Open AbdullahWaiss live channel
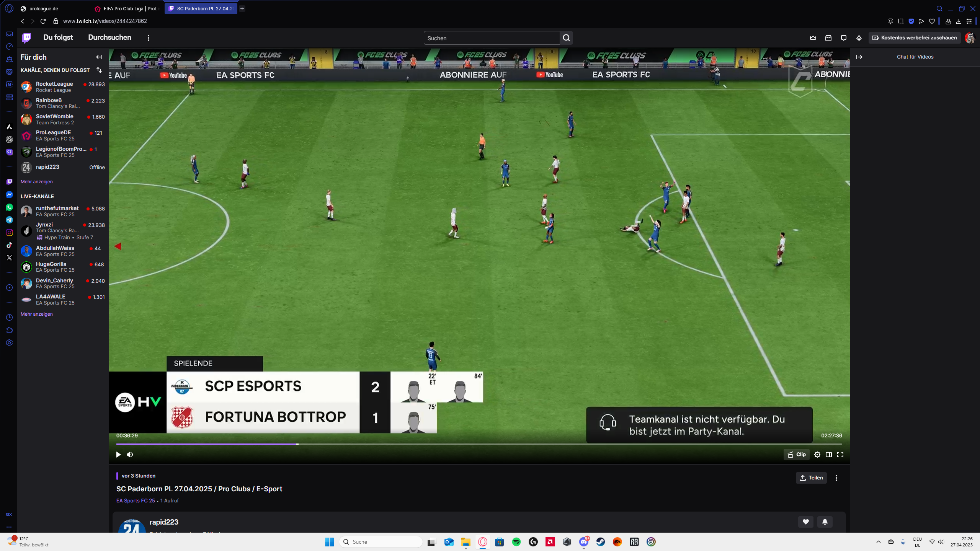 coord(63,251)
